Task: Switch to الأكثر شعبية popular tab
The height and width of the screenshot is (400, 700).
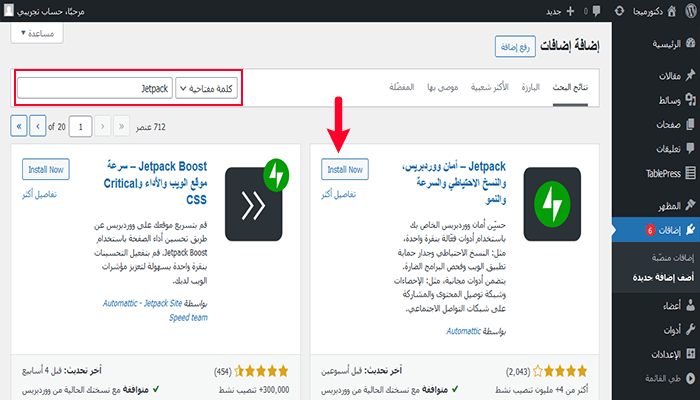Action: [490, 87]
